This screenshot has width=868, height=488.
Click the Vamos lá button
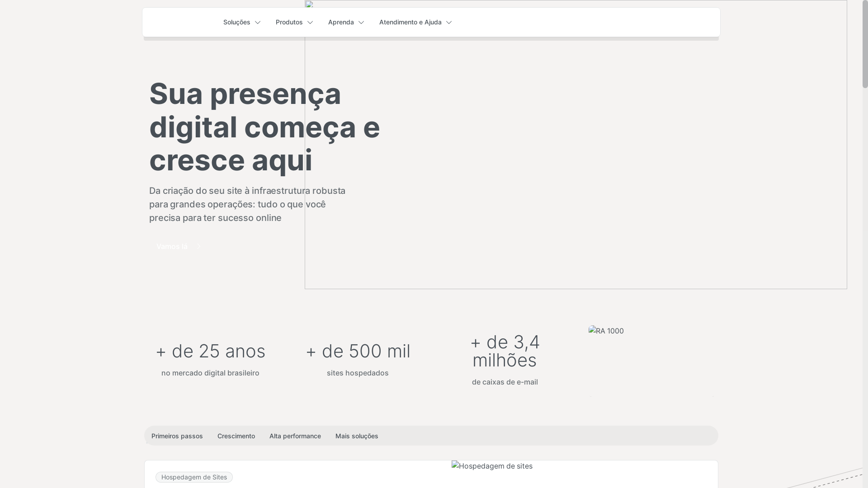tap(179, 246)
